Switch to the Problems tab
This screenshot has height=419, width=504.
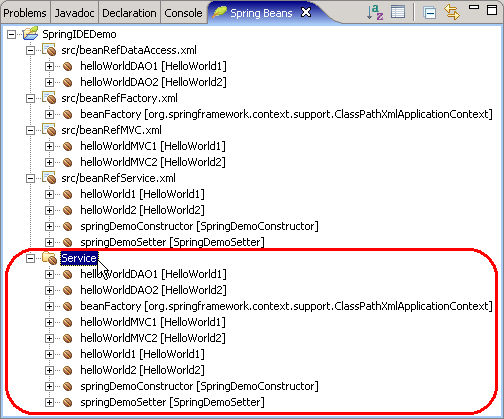click(x=25, y=13)
